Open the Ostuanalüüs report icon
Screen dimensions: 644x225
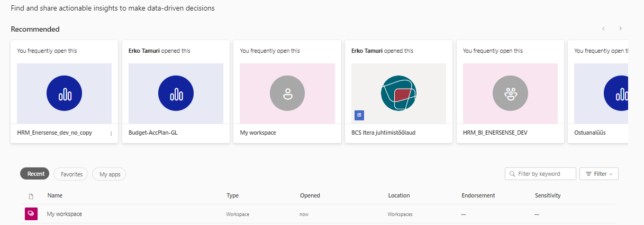click(616, 94)
